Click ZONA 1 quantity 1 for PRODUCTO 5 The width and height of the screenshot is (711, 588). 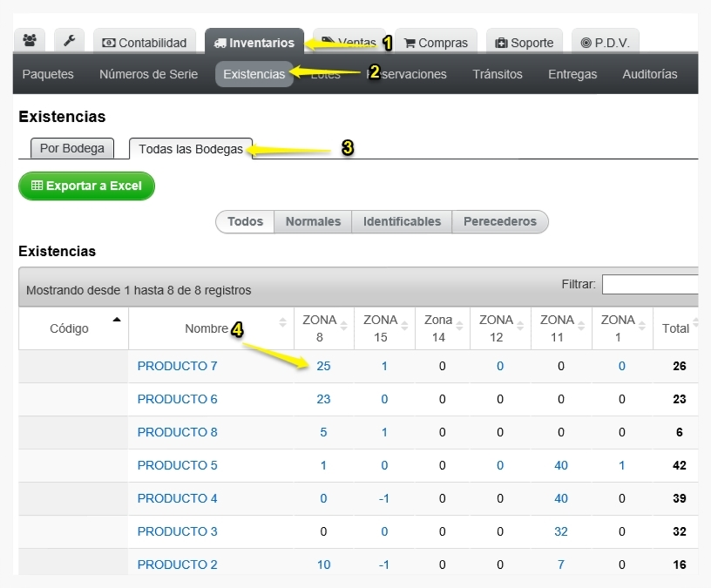pyautogui.click(x=621, y=465)
